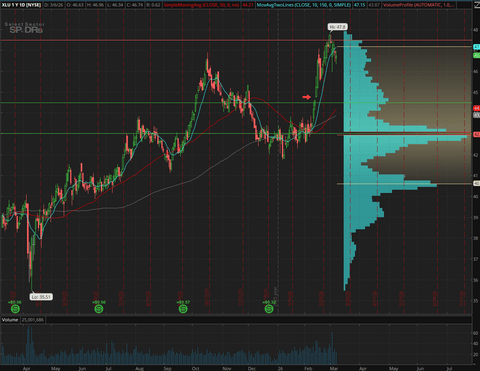Click the SimpleMovingAvg value 44.21

[x=248, y=5]
